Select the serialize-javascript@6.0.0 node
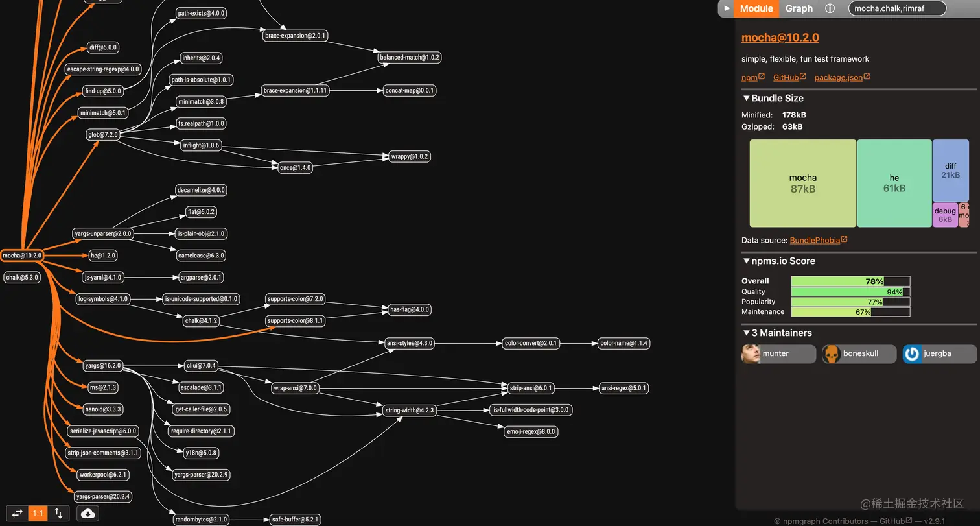 click(x=103, y=431)
